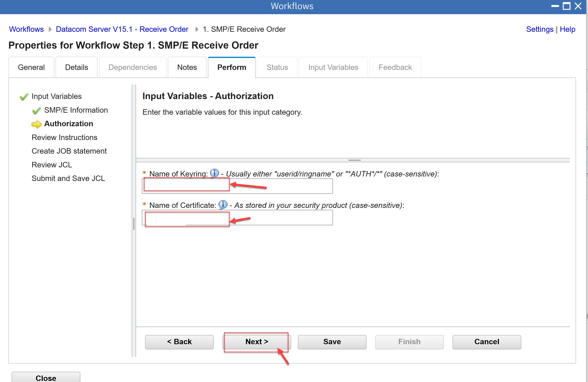588x382 pixels.
Task: Click the horizontal pane splitter handle
Action: (354, 160)
